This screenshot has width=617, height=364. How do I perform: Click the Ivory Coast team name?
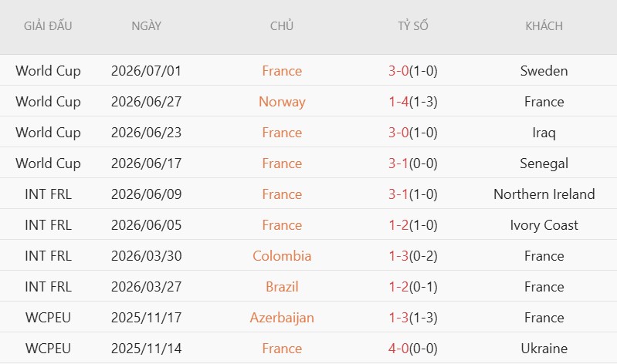point(544,225)
